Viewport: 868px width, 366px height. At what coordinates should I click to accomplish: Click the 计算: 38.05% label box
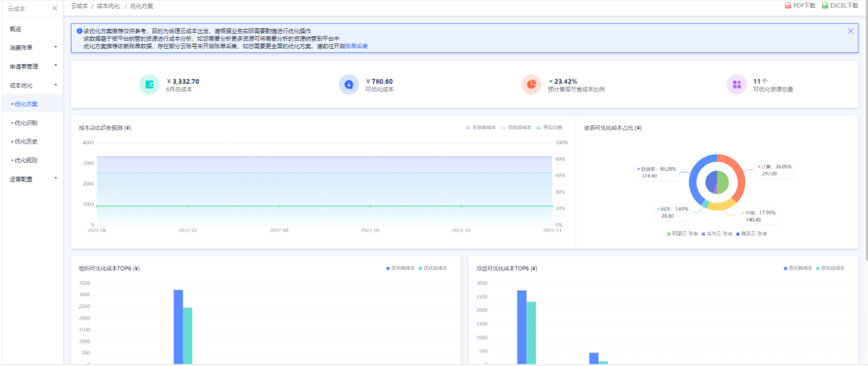775,169
